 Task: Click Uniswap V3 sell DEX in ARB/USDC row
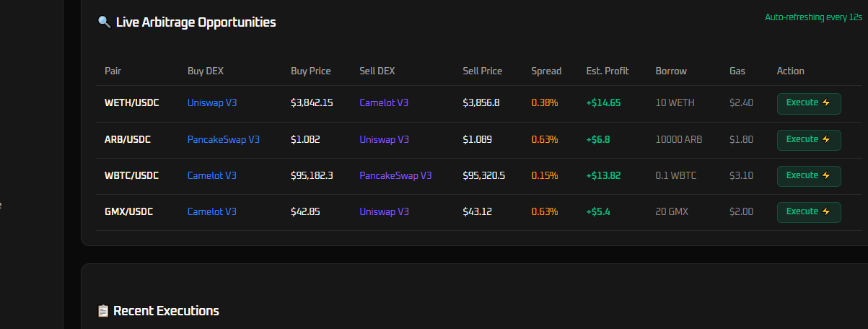[x=384, y=139]
